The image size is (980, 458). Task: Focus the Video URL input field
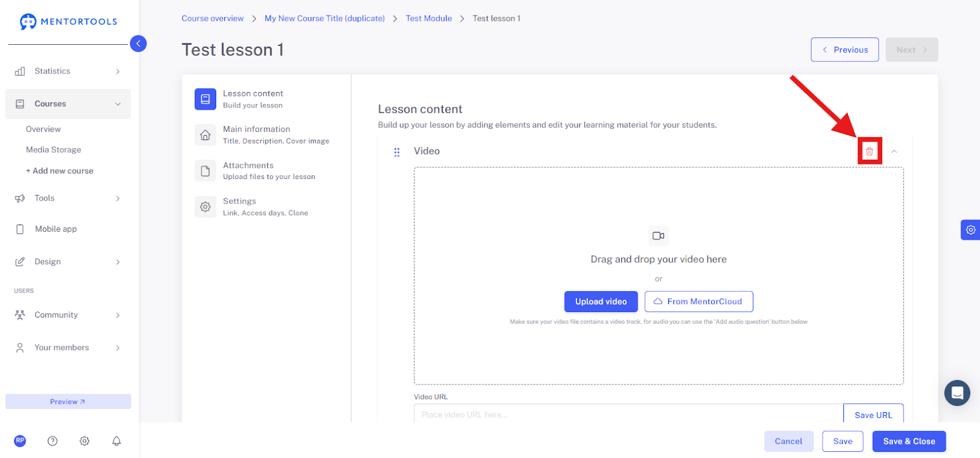click(628, 414)
